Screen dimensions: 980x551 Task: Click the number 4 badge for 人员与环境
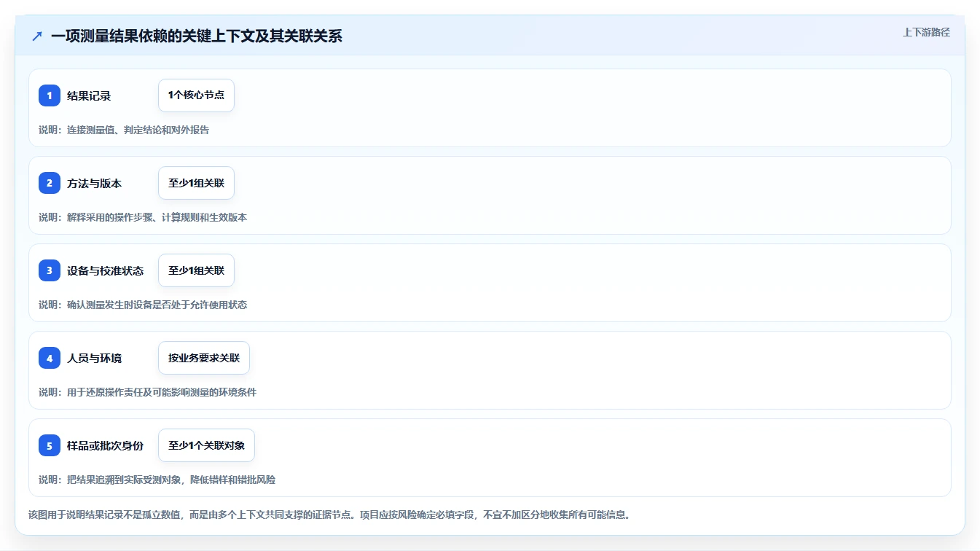coord(50,358)
